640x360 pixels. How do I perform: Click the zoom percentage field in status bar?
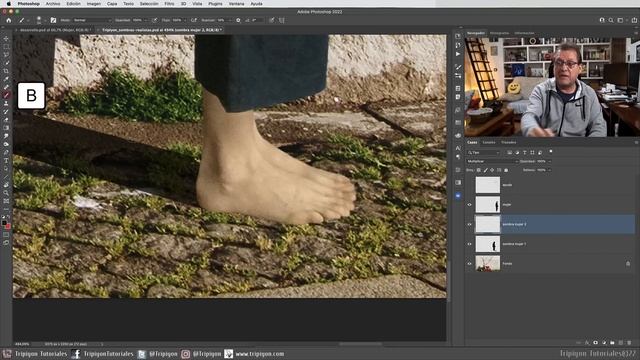[x=22, y=344]
